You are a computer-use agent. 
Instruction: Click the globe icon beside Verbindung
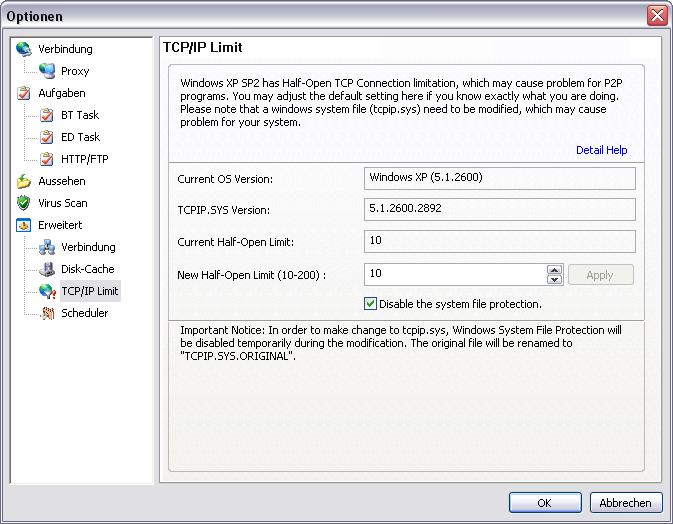[x=24, y=49]
